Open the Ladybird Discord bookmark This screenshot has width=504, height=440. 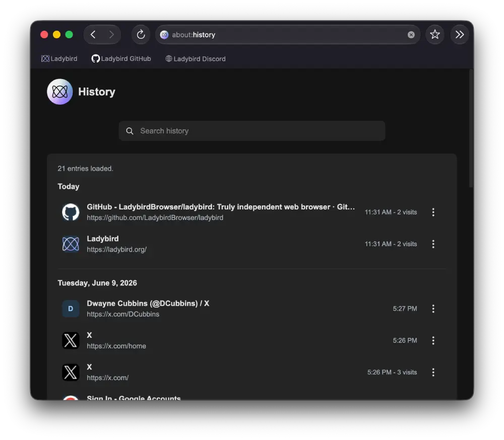coord(196,59)
